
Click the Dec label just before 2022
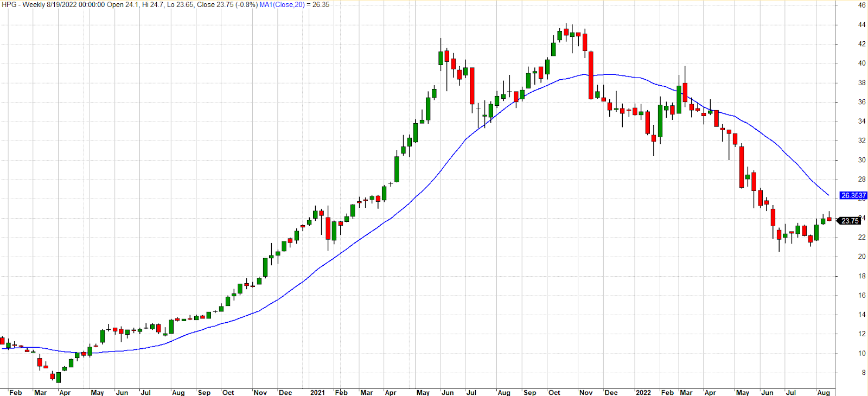[x=611, y=392]
